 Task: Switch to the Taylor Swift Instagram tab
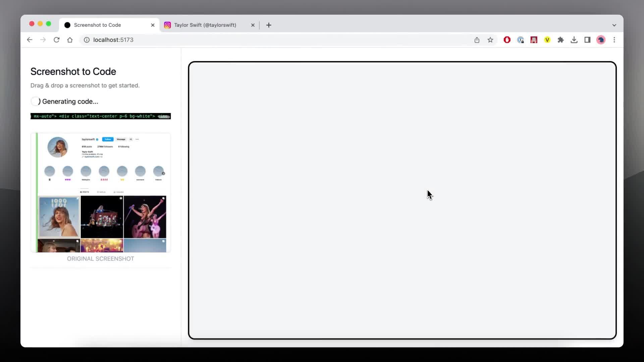pos(205,25)
